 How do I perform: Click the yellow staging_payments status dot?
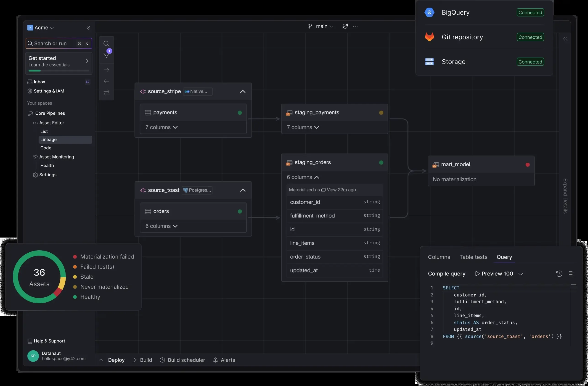pos(381,113)
